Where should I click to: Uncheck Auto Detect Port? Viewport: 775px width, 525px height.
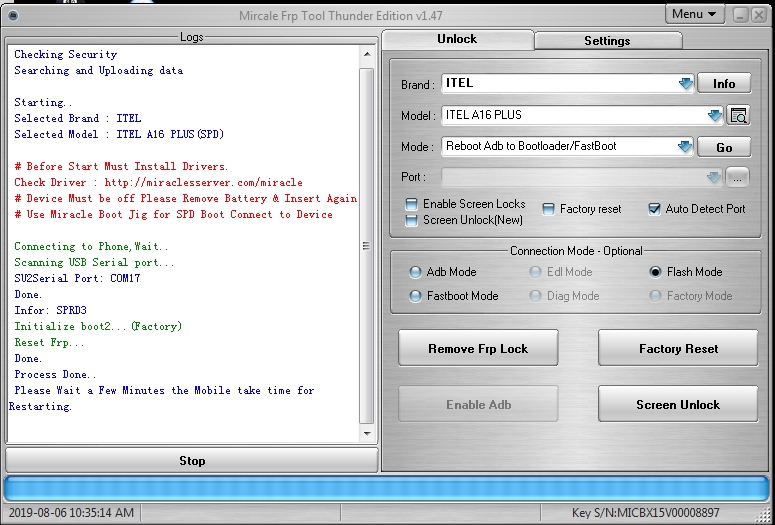pos(654,209)
